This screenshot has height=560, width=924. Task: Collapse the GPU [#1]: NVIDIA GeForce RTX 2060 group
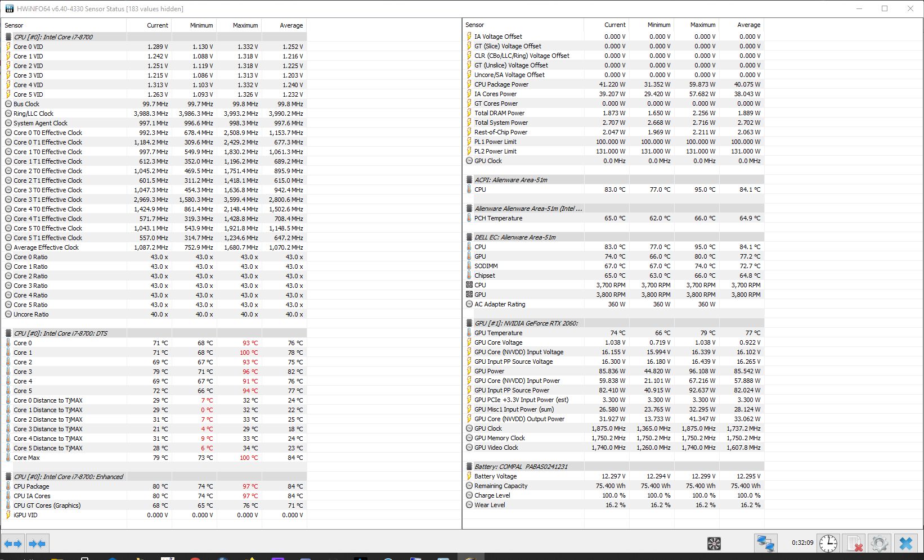pyautogui.click(x=526, y=323)
